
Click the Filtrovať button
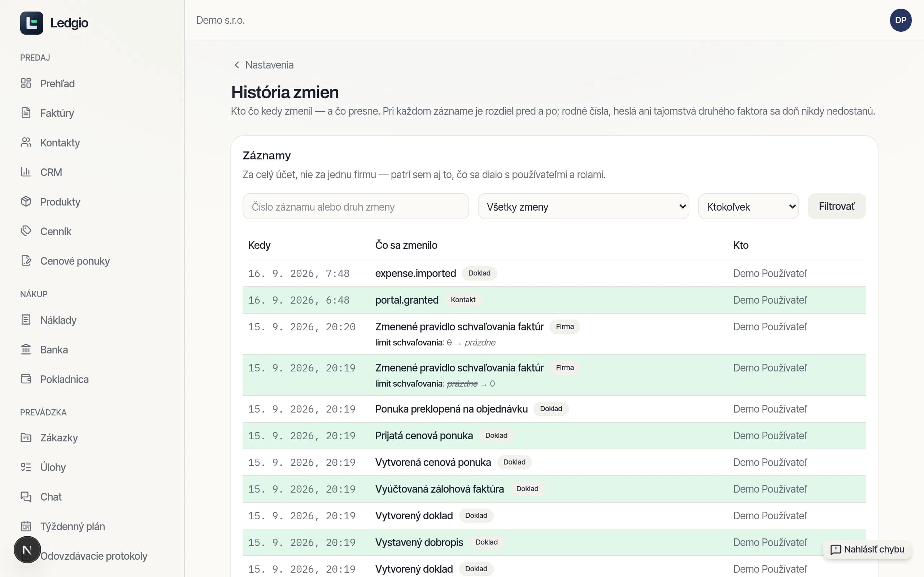tap(837, 206)
